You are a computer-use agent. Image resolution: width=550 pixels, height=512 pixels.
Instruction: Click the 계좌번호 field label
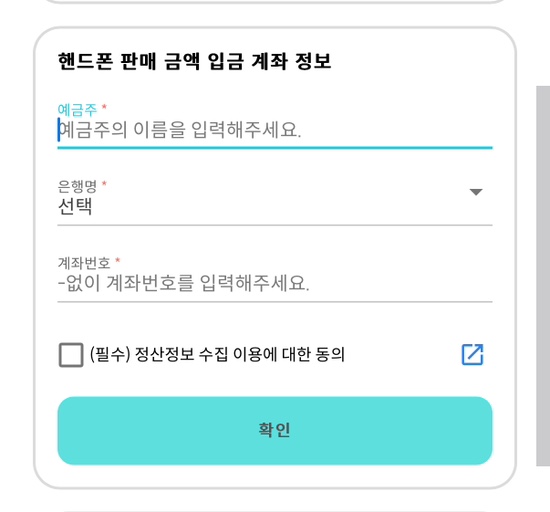(x=84, y=263)
